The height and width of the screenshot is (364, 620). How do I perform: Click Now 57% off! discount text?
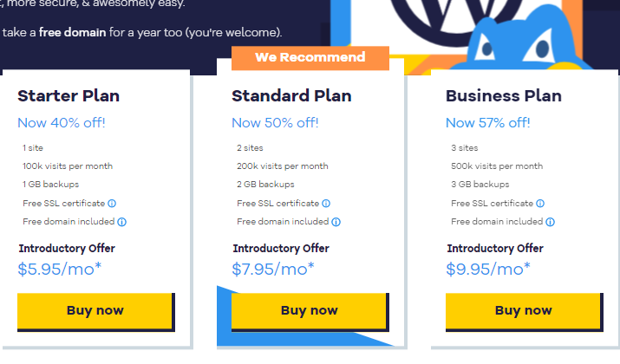pos(487,123)
